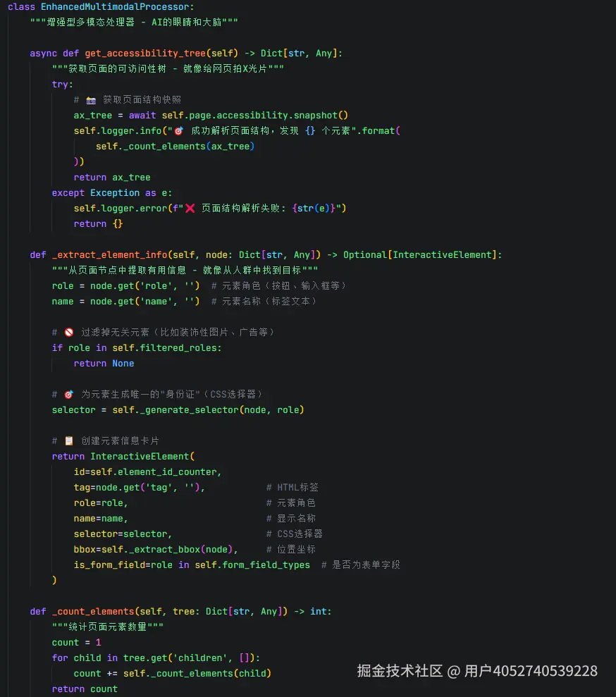Image resolution: width=616 pixels, height=697 pixels.
Task: Place cursor on function name get_accessibility_tree
Action: click(145, 54)
